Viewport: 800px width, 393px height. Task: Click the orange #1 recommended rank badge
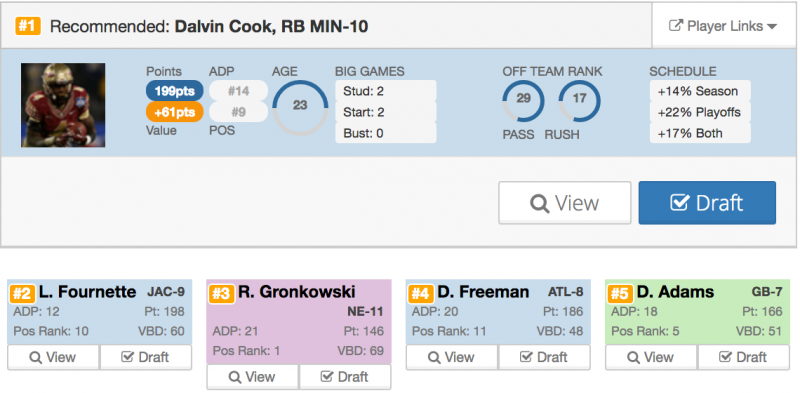coord(28,26)
